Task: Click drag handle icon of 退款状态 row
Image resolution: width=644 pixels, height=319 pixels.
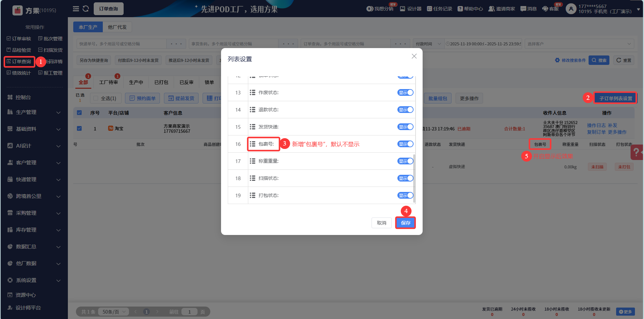Action: point(253,110)
